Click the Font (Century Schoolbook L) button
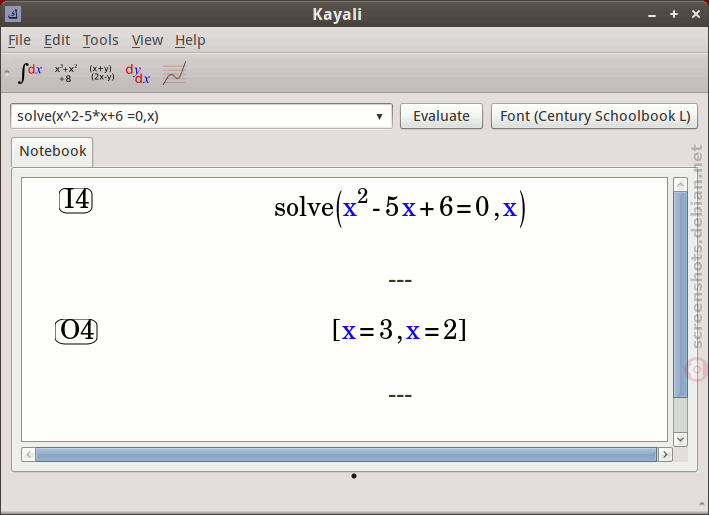 (x=595, y=116)
